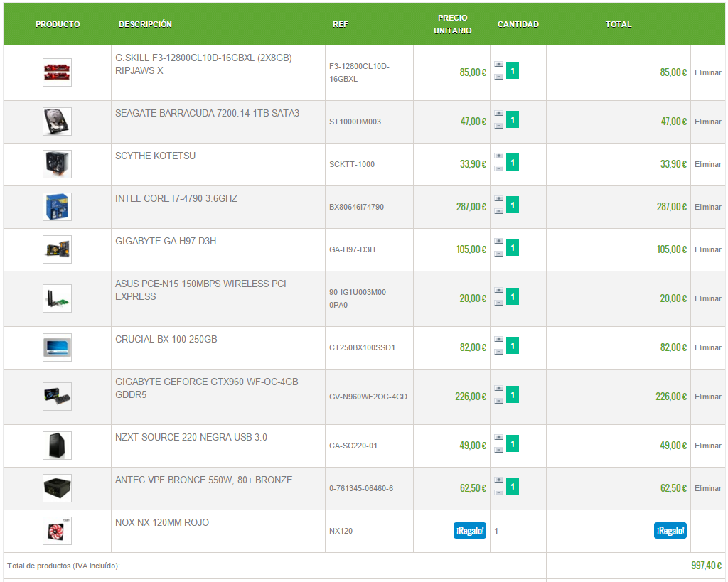Increase quantity of Crucial BX-100 250GB
This screenshot has height=582, width=728.
tap(498, 339)
